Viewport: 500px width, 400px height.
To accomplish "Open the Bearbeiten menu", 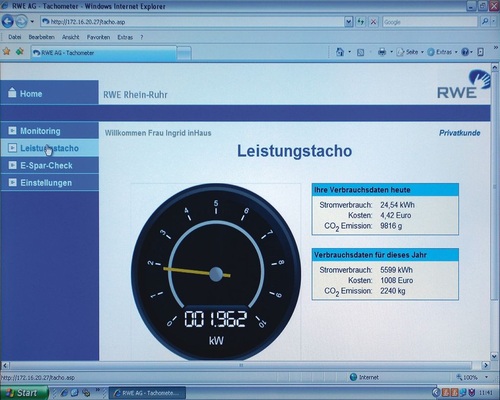I will pos(41,37).
